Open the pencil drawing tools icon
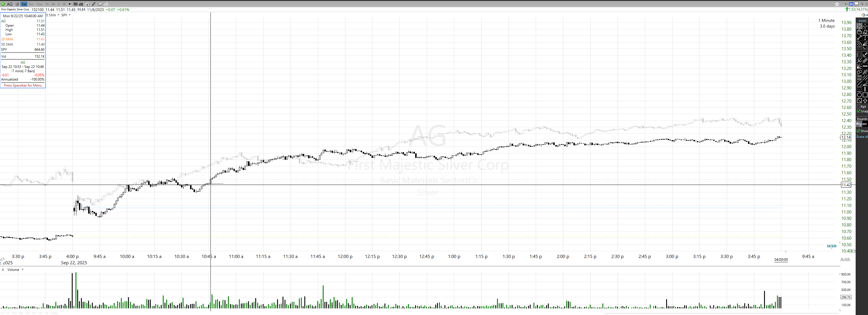 [x=94, y=4]
